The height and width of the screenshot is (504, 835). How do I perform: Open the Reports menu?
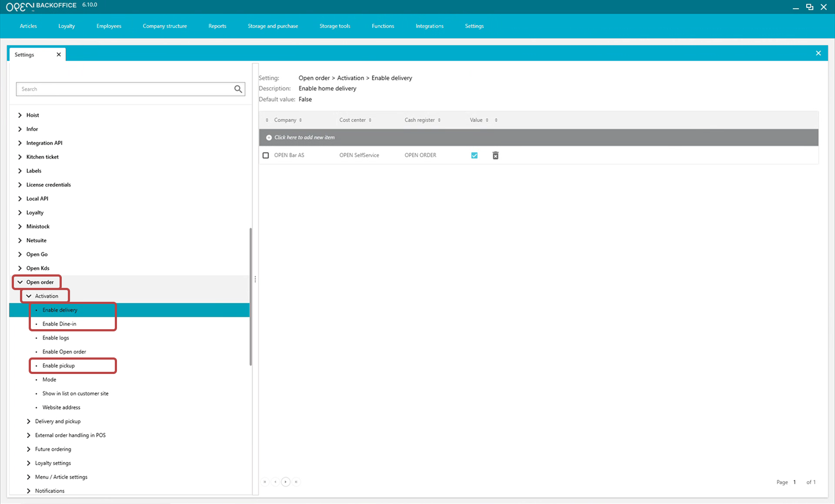217,26
